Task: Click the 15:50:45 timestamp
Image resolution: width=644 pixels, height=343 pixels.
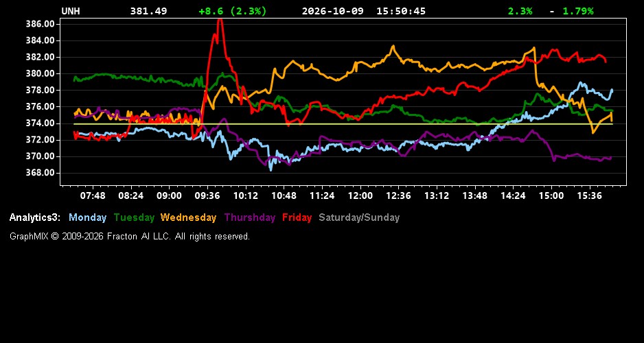Action: point(401,11)
